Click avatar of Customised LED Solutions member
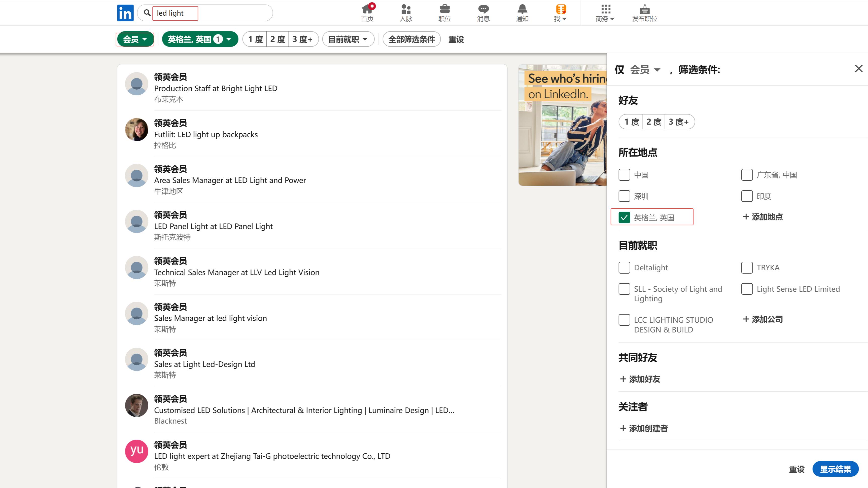Viewport: 868px width, 488px height. [x=136, y=405]
